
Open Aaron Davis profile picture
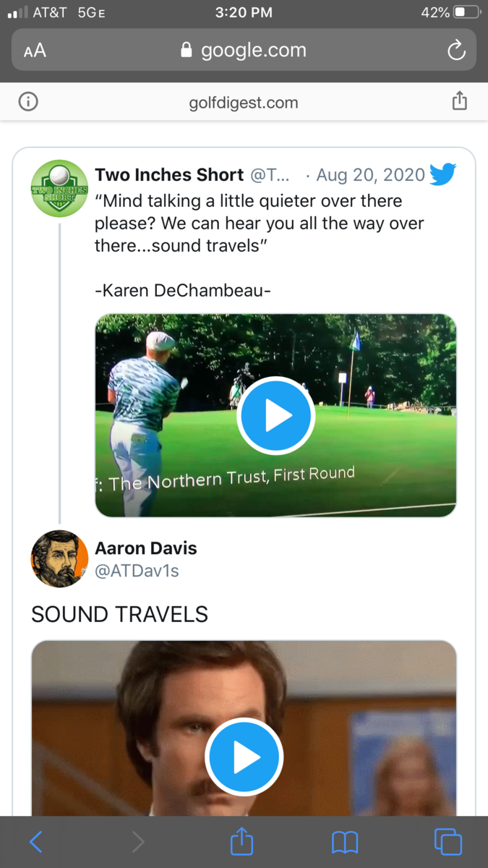pyautogui.click(x=59, y=559)
